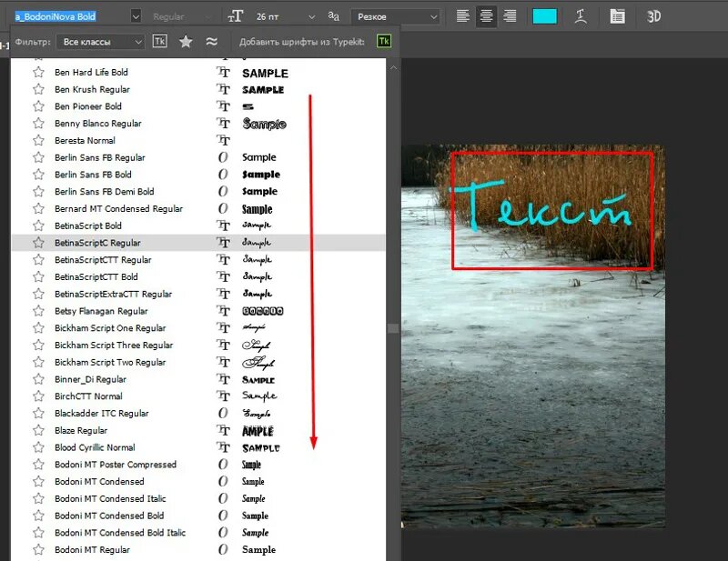This screenshot has width=728, height=561.
Task: Click the Benny Blanco Sample preview
Action: [x=264, y=124]
